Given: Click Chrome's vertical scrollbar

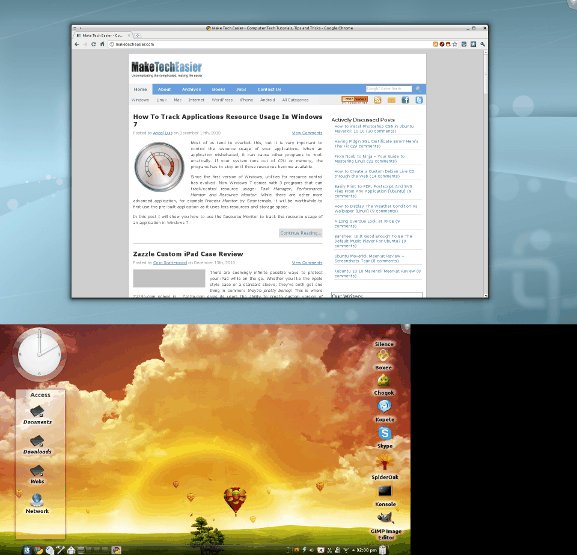Looking at the screenshot, I should 485,173.
